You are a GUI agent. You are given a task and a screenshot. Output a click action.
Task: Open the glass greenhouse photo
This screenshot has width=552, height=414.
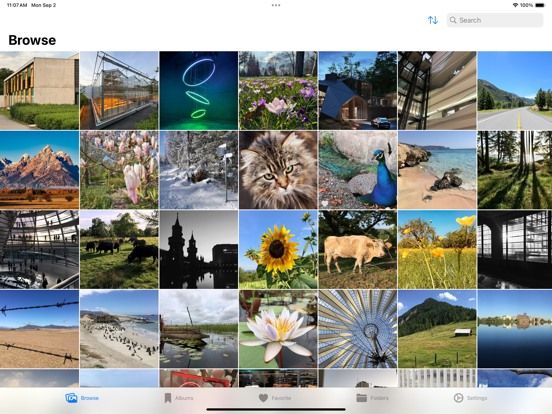pos(119,90)
